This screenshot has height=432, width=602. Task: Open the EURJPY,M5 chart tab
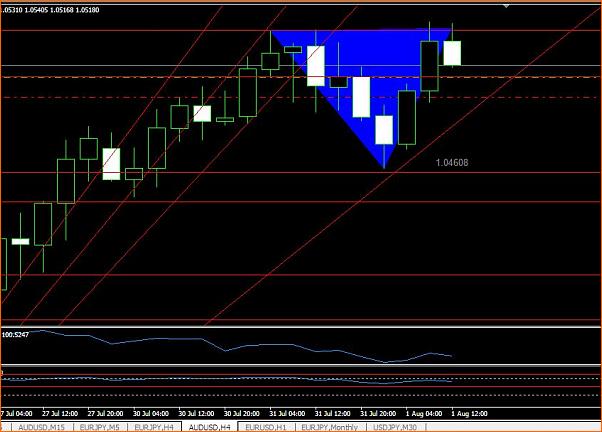[x=99, y=427]
